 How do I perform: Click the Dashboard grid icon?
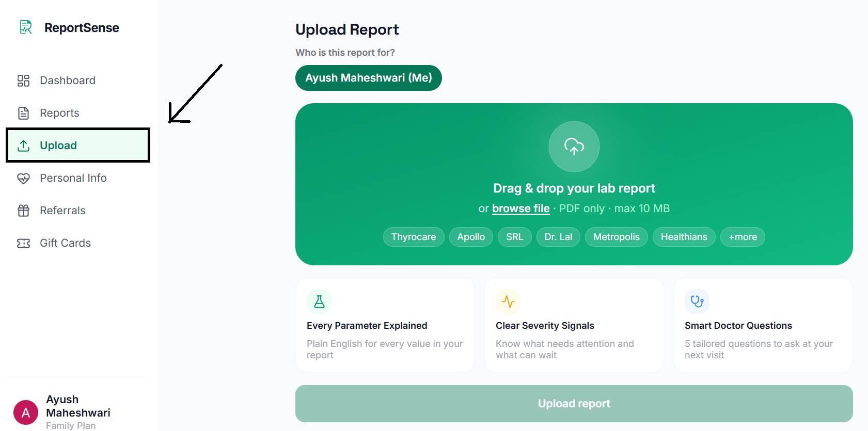[x=23, y=81]
